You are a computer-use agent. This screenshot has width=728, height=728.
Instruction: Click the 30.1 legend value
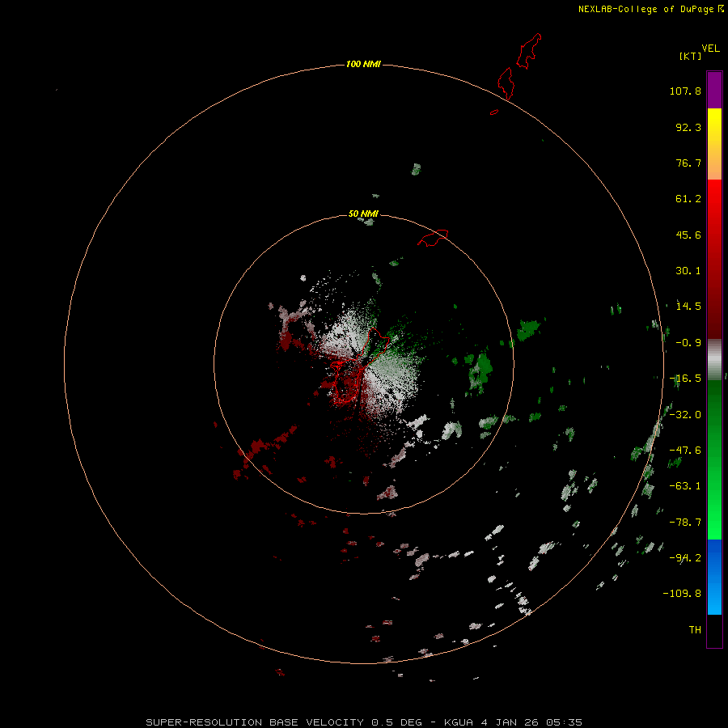point(688,271)
